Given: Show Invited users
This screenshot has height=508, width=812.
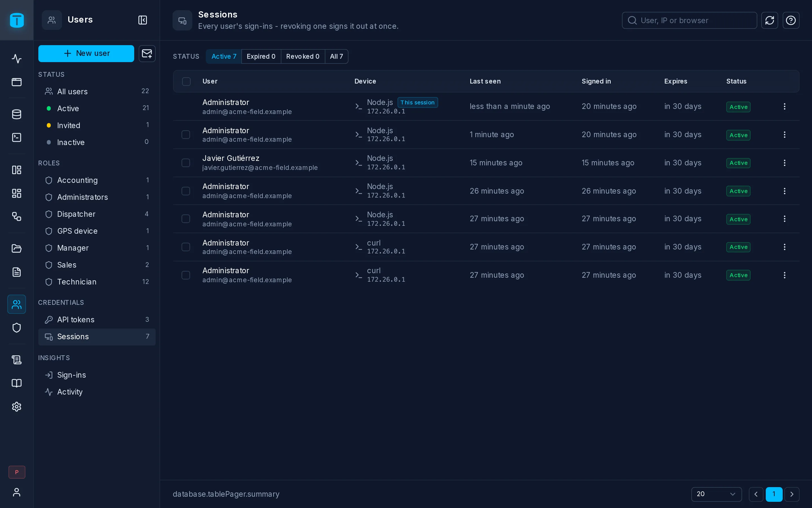Looking at the screenshot, I should [97, 125].
